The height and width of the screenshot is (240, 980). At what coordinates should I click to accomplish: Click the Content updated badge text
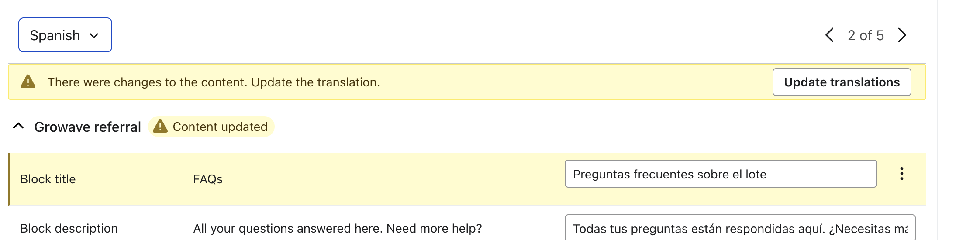(220, 127)
